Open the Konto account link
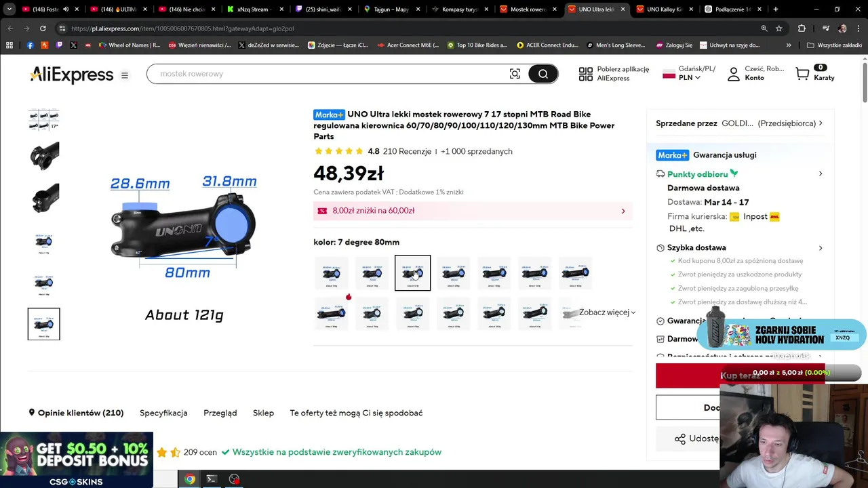This screenshot has height=488, width=868. click(x=755, y=78)
